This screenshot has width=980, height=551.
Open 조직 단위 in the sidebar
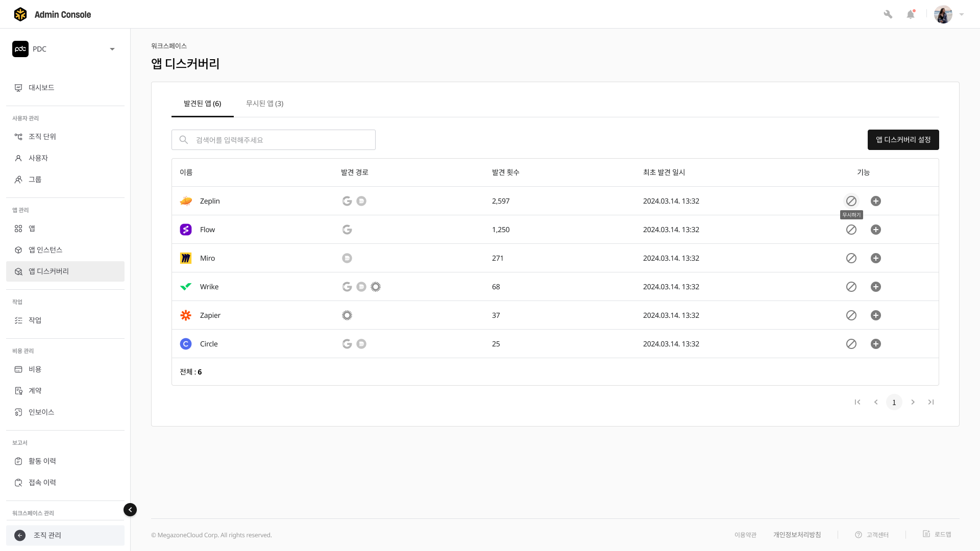pos(65,137)
